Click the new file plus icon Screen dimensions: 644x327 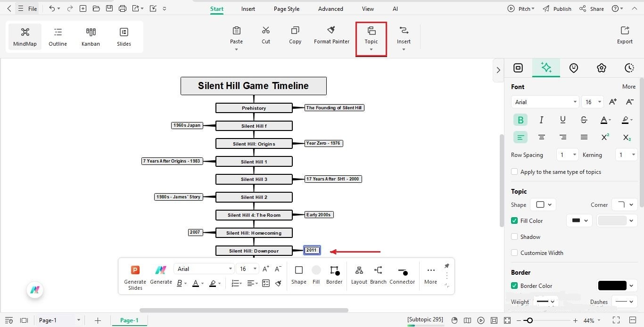point(83,8)
